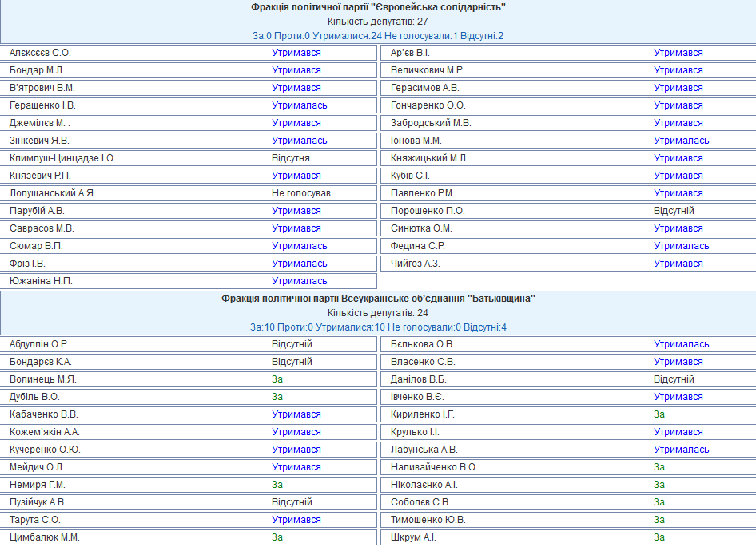Select Климпуш-Цинцадзе І.О. row name
Viewport: 756px width, 547px height.
(62, 158)
